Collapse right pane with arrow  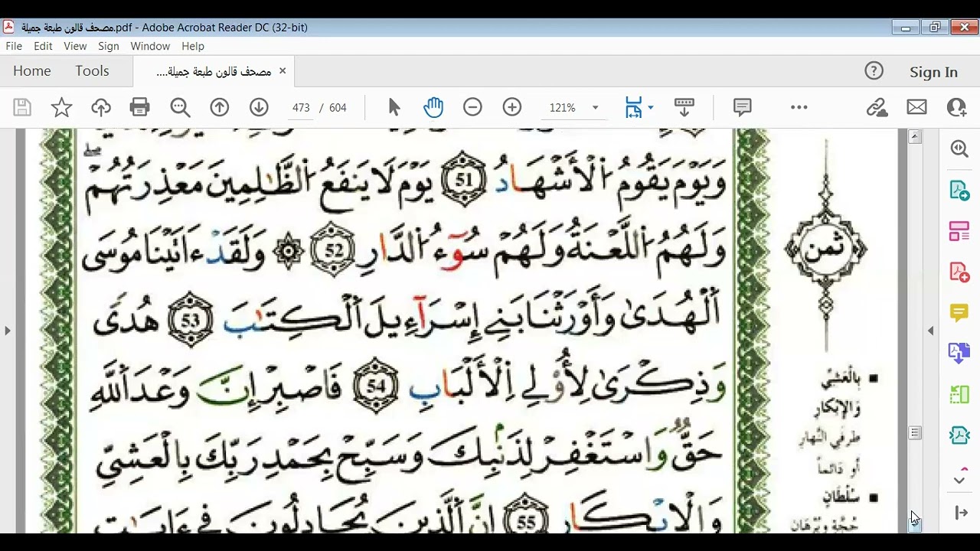(930, 331)
